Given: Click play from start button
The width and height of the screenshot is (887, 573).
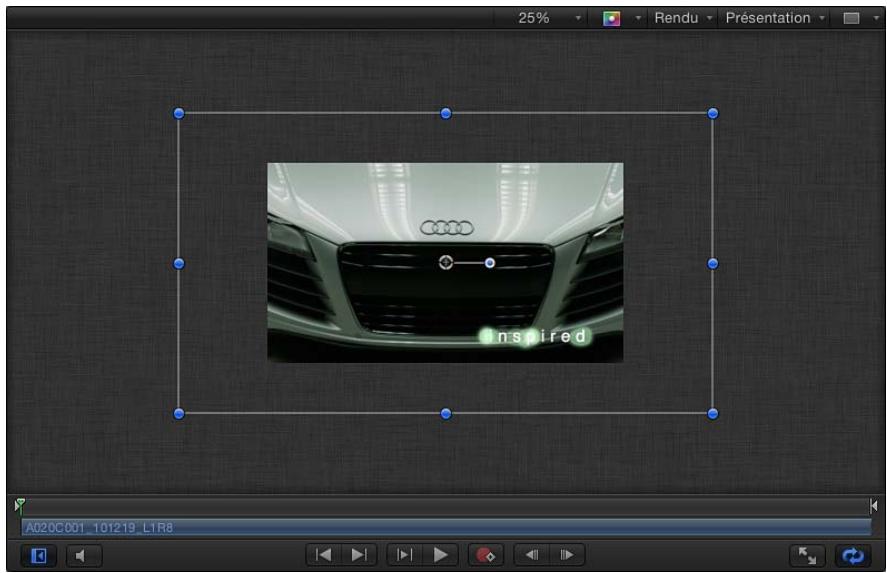Looking at the screenshot, I should coord(404,555).
